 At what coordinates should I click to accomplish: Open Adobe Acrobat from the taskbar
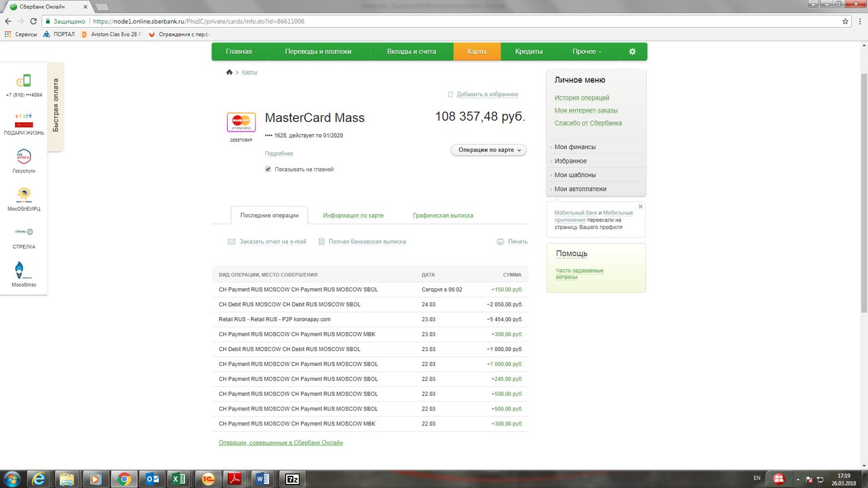pyautogui.click(x=235, y=479)
